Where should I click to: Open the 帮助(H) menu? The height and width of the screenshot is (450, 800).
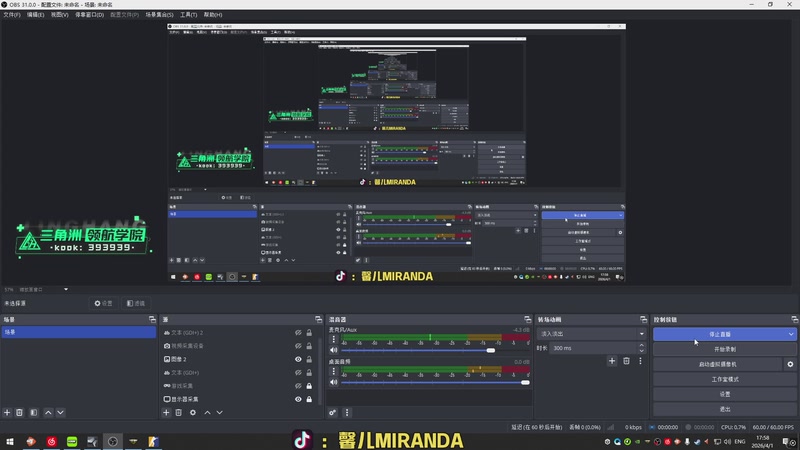(x=213, y=15)
